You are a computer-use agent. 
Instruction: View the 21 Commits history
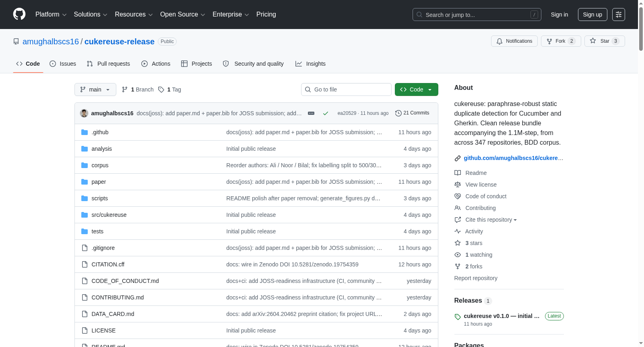tap(412, 113)
